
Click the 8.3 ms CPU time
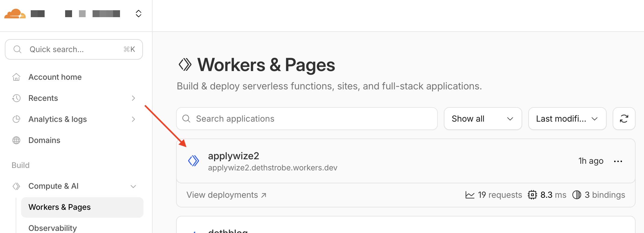click(x=553, y=195)
